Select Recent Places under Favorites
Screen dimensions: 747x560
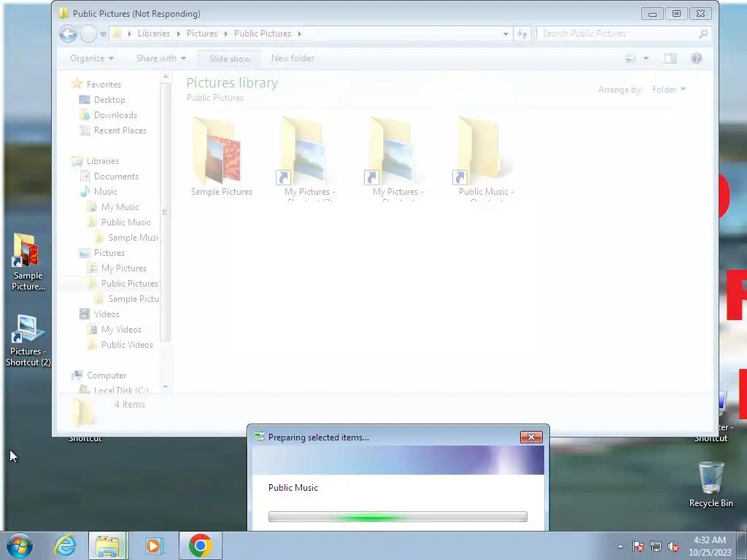tap(120, 130)
